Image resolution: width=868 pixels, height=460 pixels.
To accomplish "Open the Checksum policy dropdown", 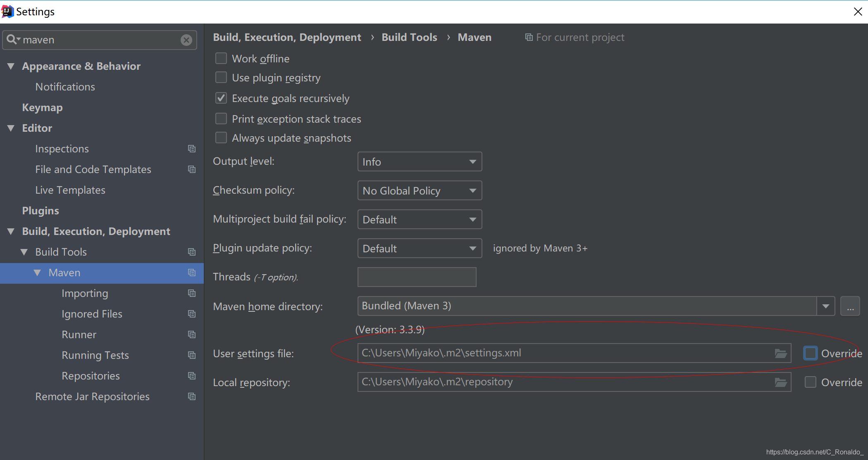I will coord(420,190).
